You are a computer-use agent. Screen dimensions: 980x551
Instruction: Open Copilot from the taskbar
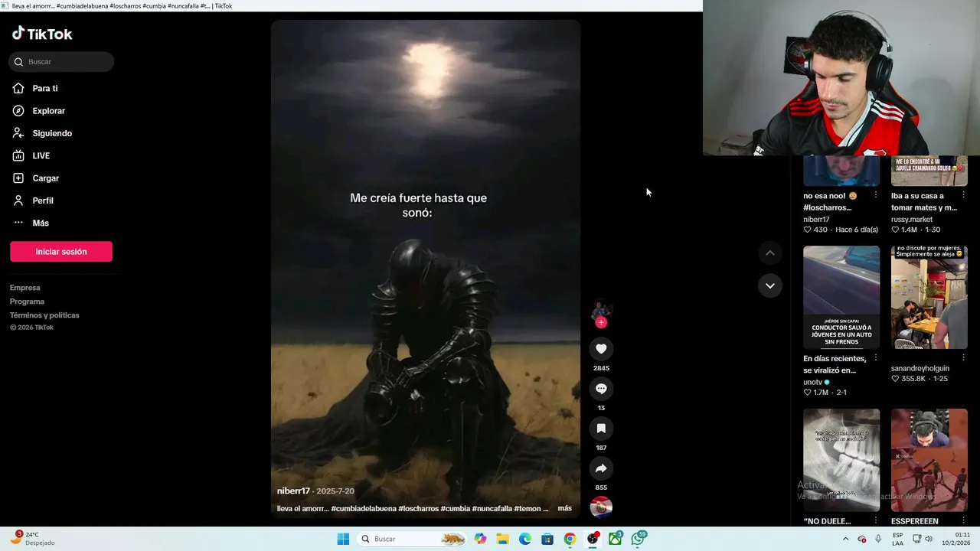480,539
